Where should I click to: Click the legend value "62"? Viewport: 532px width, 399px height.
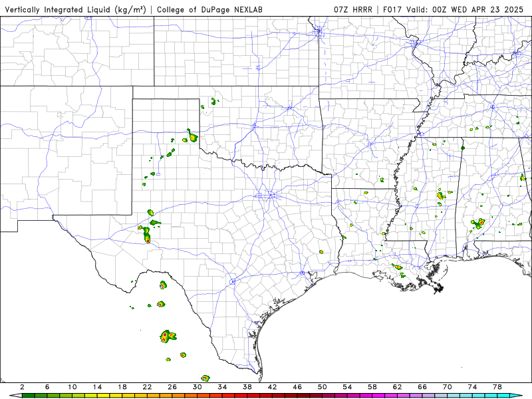point(398,387)
